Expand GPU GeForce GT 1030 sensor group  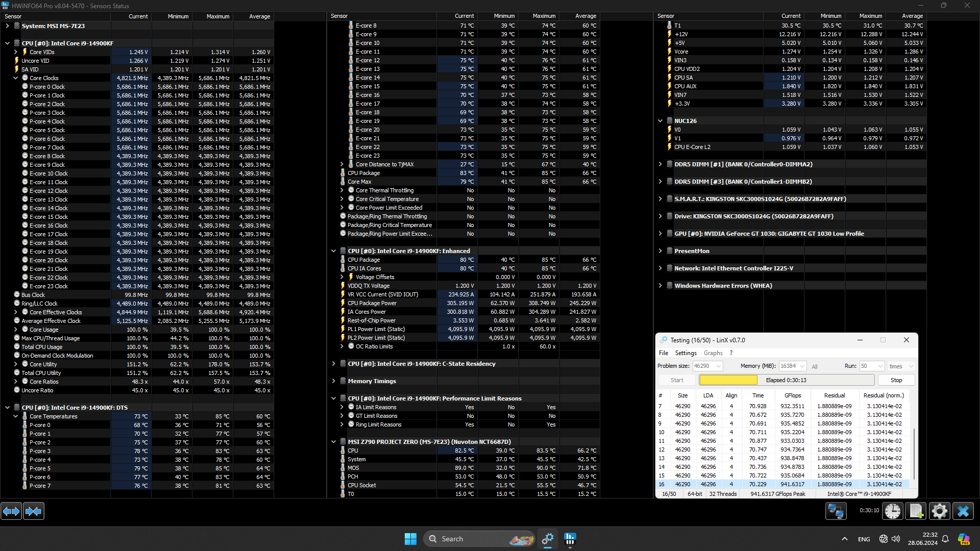[660, 234]
